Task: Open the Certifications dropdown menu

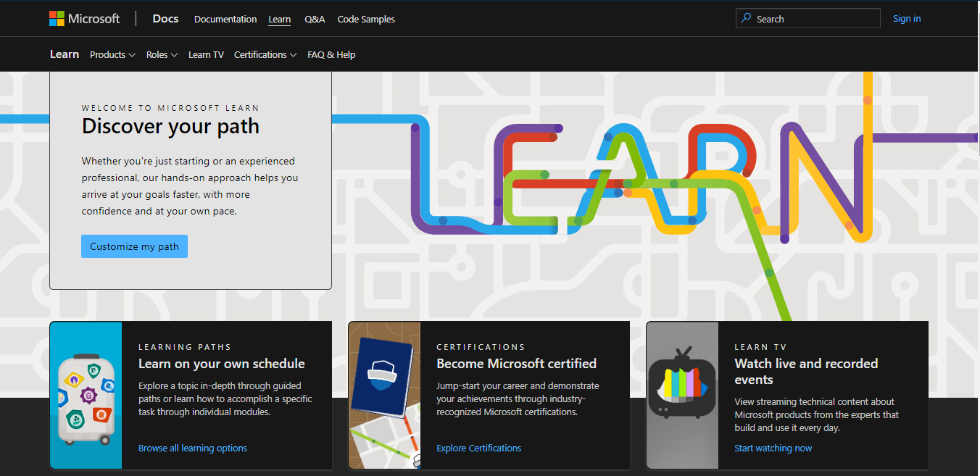Action: pos(265,55)
